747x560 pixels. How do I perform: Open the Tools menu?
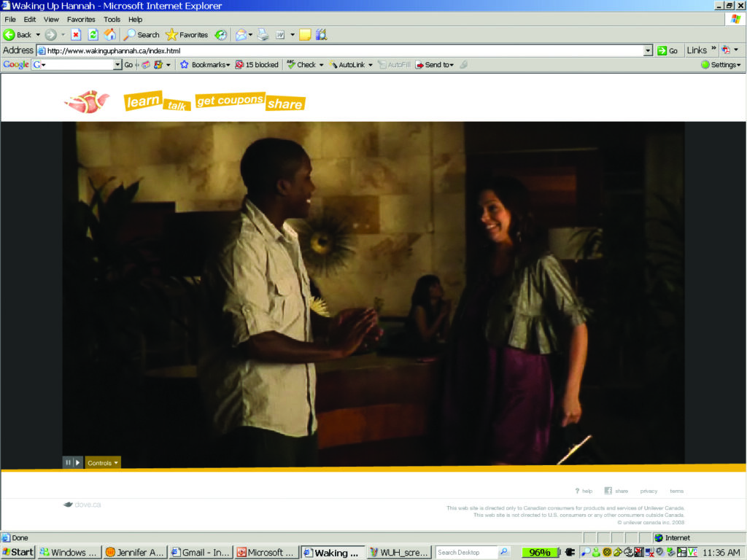[x=112, y=20]
